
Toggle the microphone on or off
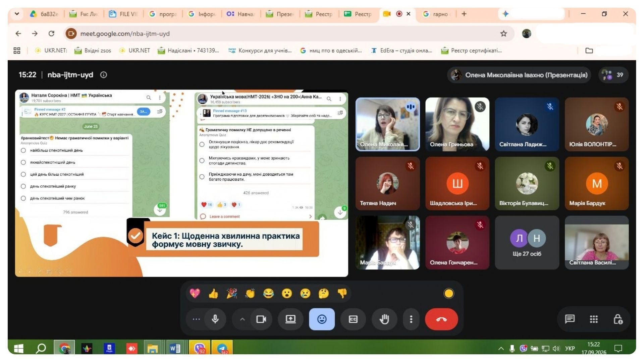pos(215,319)
